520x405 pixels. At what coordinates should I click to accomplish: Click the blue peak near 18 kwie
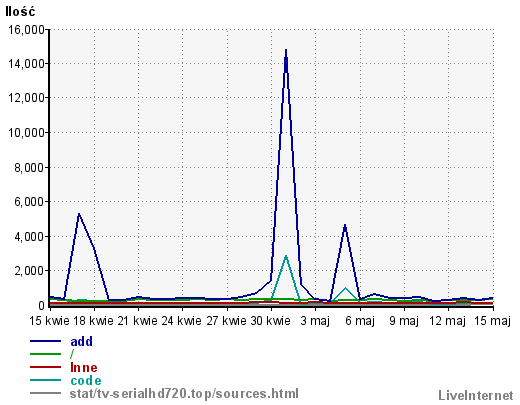(x=79, y=214)
